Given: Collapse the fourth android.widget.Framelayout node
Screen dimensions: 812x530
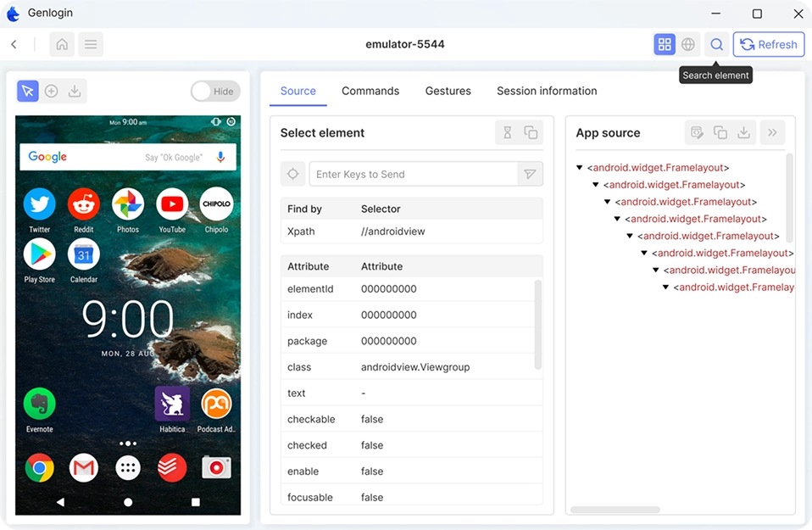Looking at the screenshot, I should (x=617, y=219).
